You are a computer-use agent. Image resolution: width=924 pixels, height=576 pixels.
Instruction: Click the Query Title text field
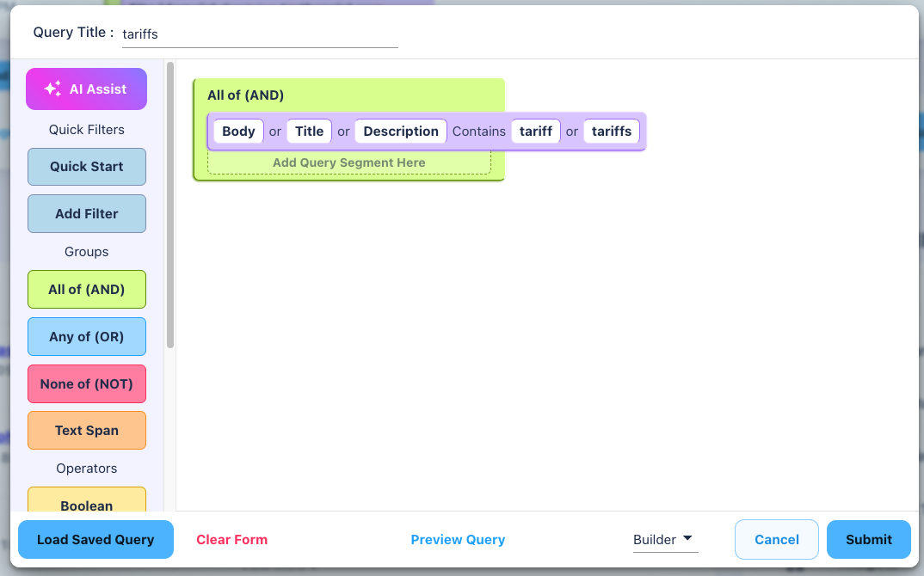pyautogui.click(x=260, y=34)
